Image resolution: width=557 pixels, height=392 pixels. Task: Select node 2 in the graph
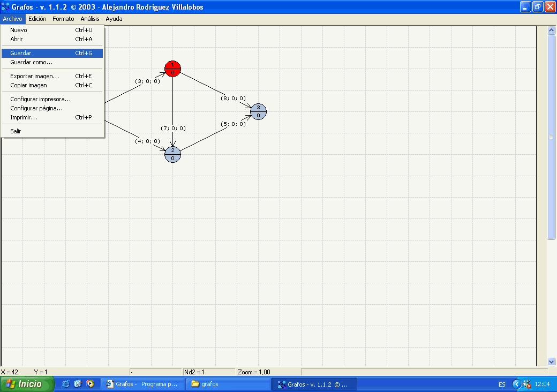172,154
